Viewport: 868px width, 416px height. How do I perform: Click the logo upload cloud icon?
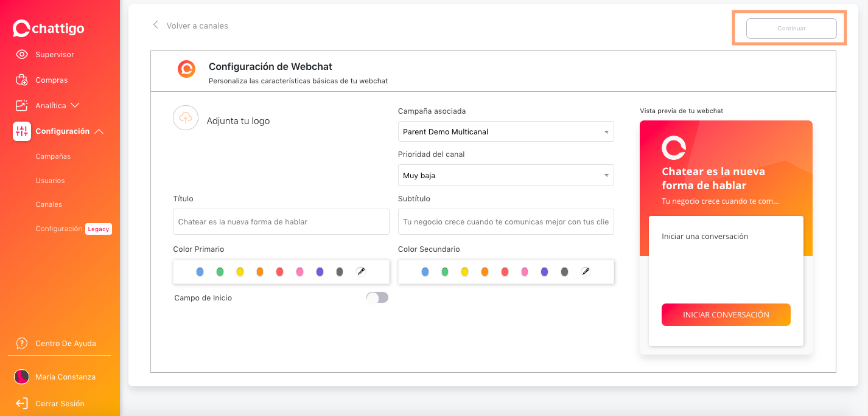click(x=186, y=118)
